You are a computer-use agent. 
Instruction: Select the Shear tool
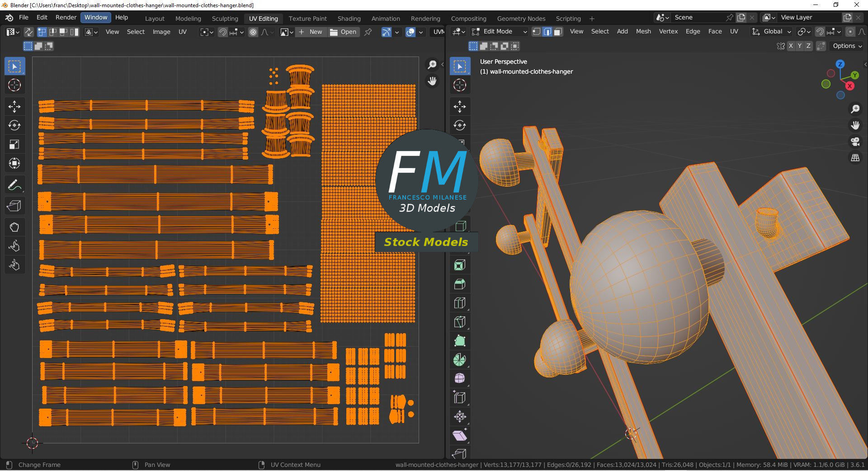point(460,436)
